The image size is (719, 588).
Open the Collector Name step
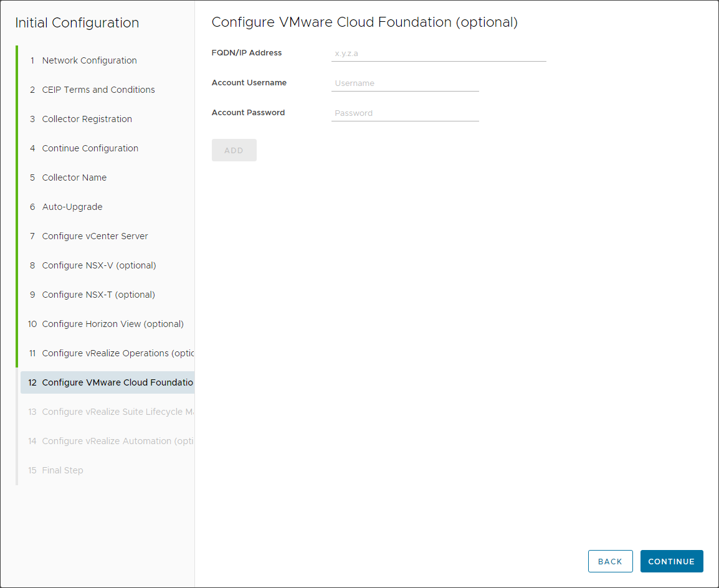tap(107, 178)
